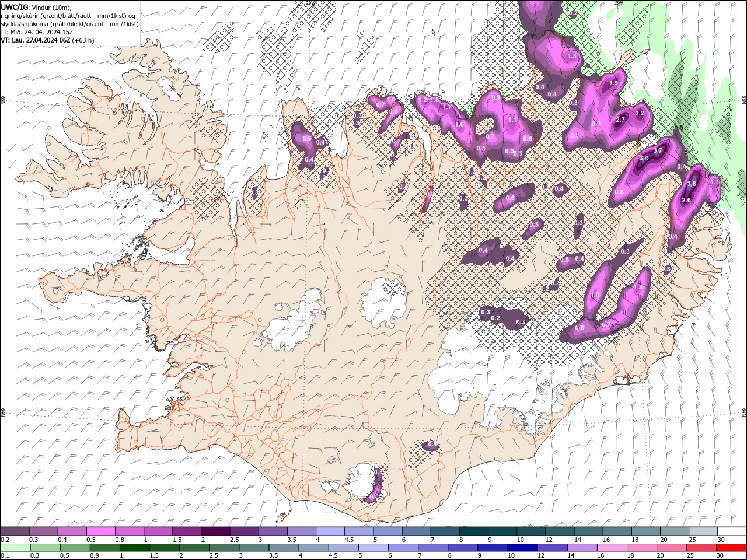Click the 1.0 value in the pink band
The width and height of the screenshot is (747, 560).
pyautogui.click(x=595, y=295)
